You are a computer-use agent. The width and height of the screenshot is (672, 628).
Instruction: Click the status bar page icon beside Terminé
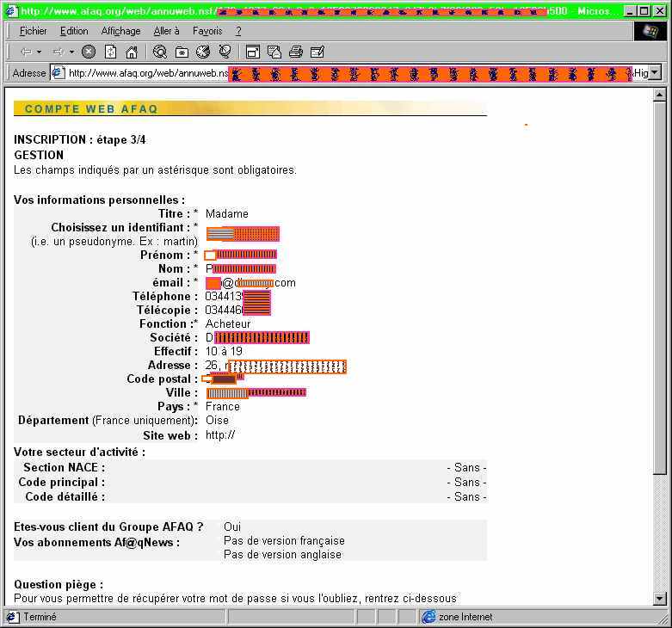pyautogui.click(x=11, y=617)
